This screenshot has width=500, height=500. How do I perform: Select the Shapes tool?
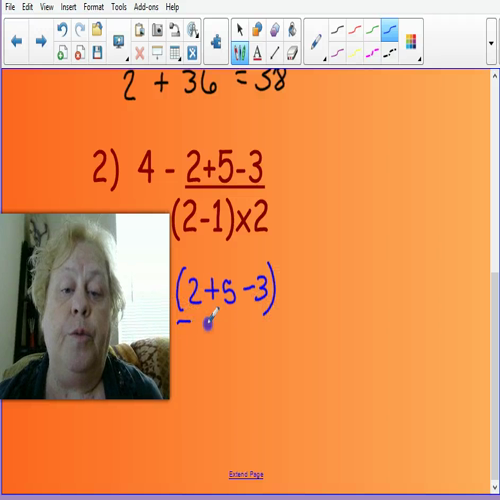pyautogui.click(x=257, y=30)
